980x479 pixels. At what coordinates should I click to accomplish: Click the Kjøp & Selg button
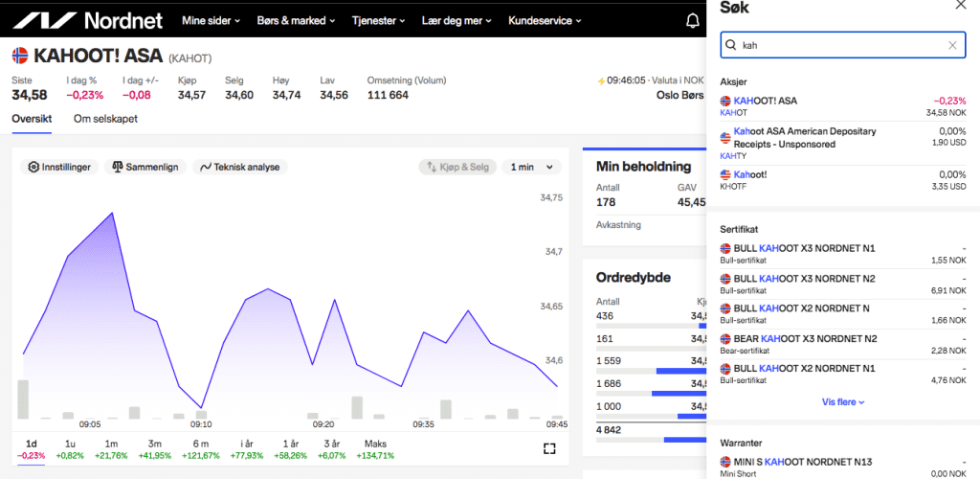coord(457,167)
